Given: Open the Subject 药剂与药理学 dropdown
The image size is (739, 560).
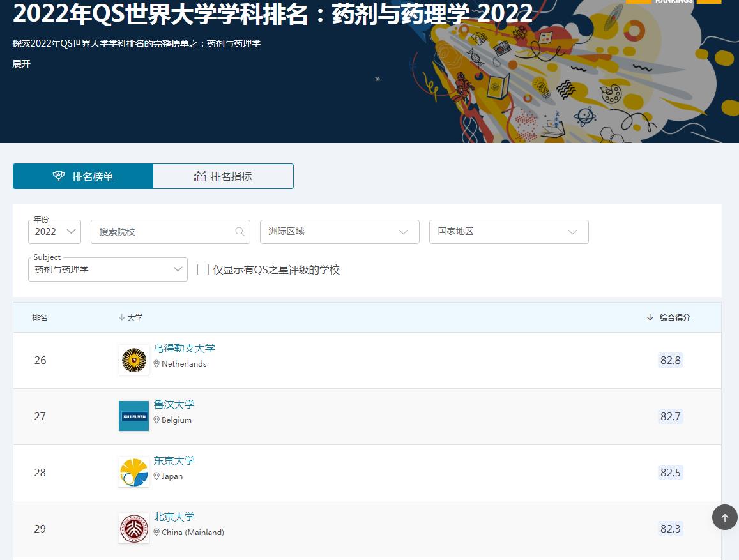Looking at the screenshot, I should [108, 269].
